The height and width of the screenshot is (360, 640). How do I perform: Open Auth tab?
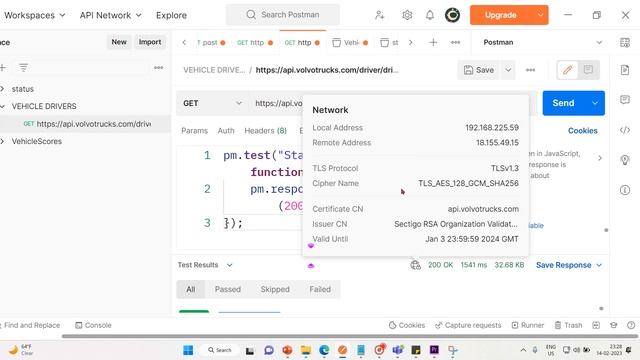tap(226, 131)
